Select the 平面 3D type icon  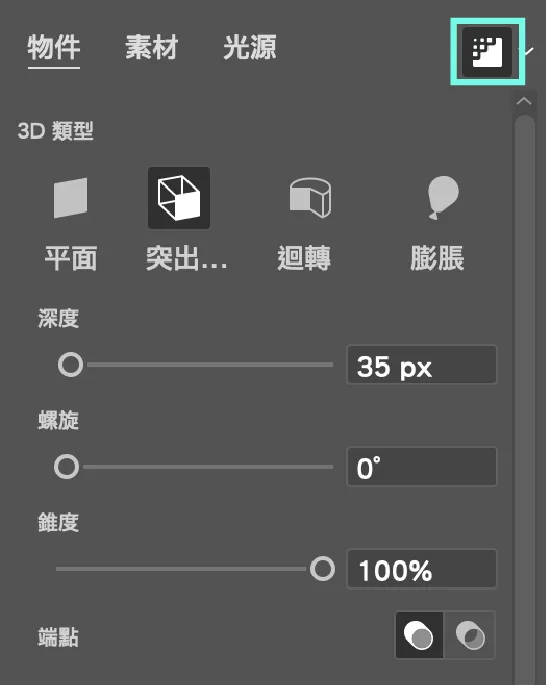click(70, 198)
